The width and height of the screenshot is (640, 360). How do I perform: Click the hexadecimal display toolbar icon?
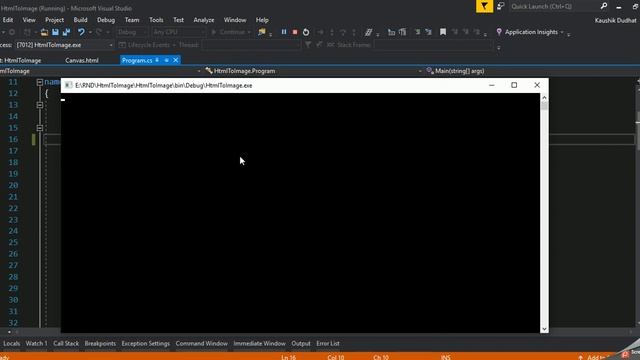(368, 32)
